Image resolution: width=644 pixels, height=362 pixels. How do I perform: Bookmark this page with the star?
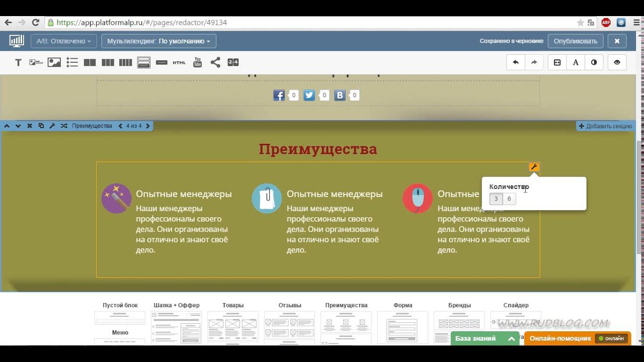point(580,23)
